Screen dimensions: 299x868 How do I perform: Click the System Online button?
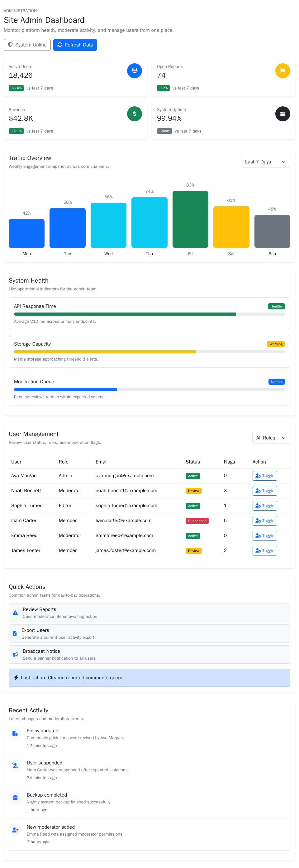click(x=27, y=45)
